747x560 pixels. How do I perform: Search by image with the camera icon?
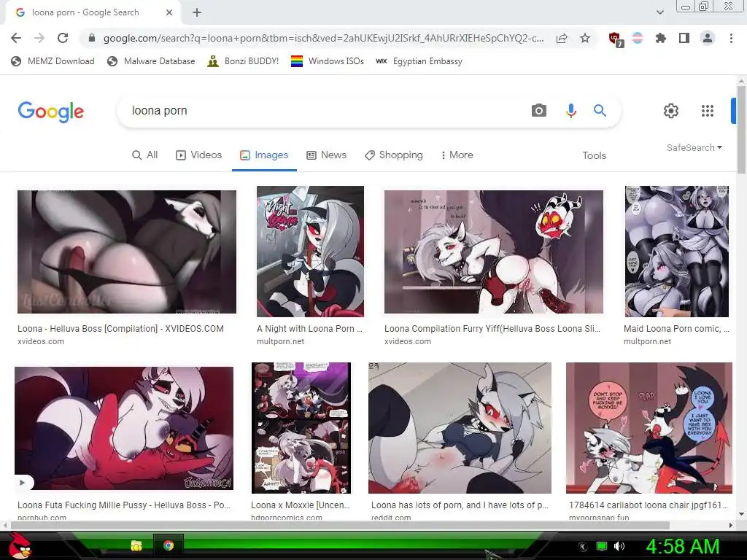pyautogui.click(x=539, y=111)
